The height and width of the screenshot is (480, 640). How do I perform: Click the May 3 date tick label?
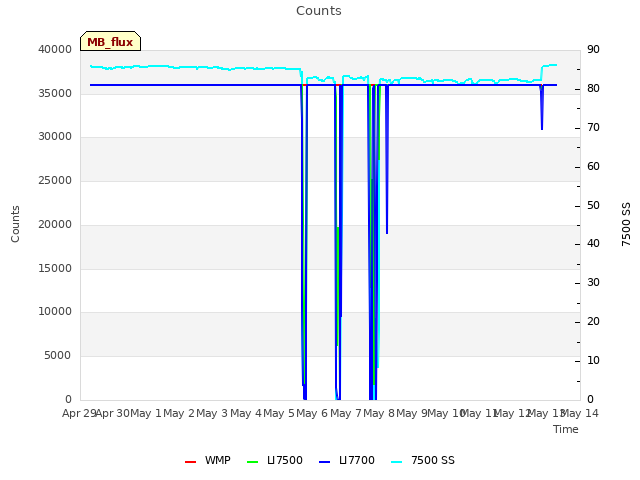coord(212,413)
